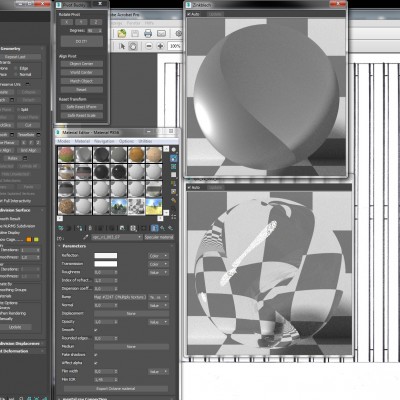This screenshot has width=400, height=400.
Task: Select the hand pan tool in Acrobat
Action: click(133, 46)
